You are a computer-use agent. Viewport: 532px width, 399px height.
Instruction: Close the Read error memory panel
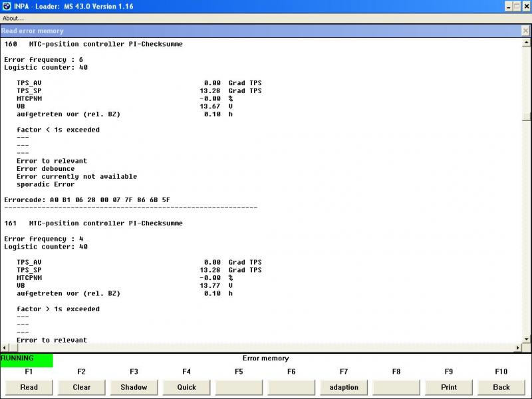pos(526,31)
